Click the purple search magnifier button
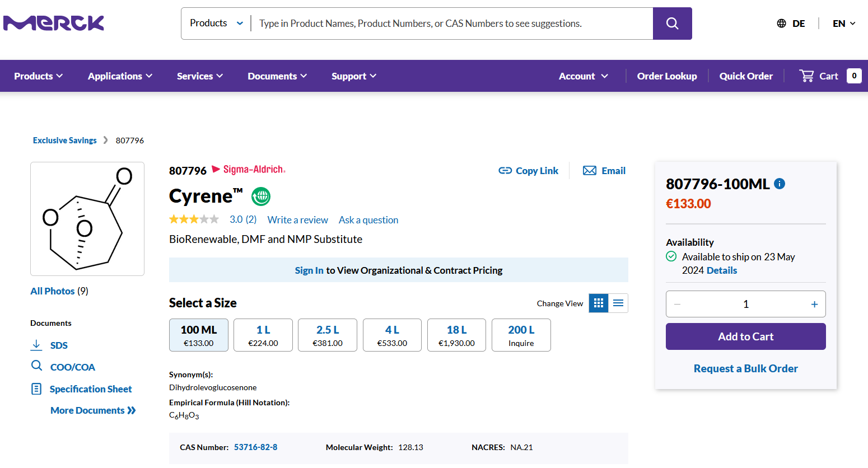The height and width of the screenshot is (468, 868). coord(672,24)
